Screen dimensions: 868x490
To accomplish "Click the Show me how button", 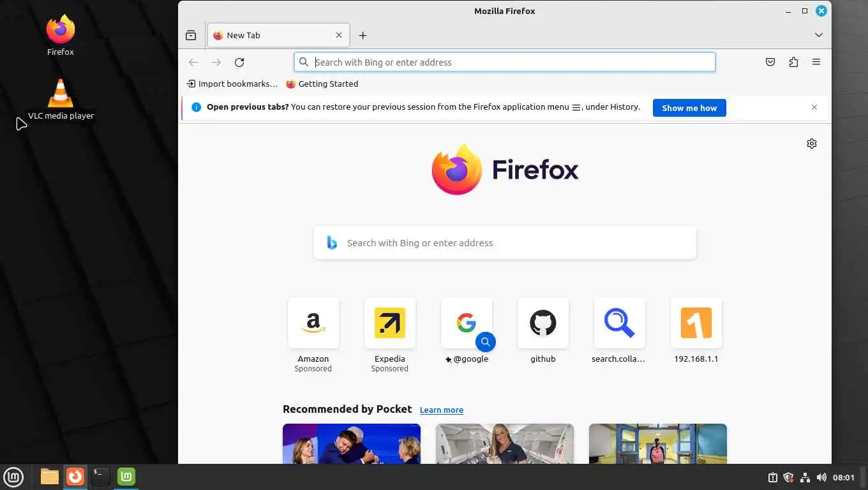I will click(689, 108).
